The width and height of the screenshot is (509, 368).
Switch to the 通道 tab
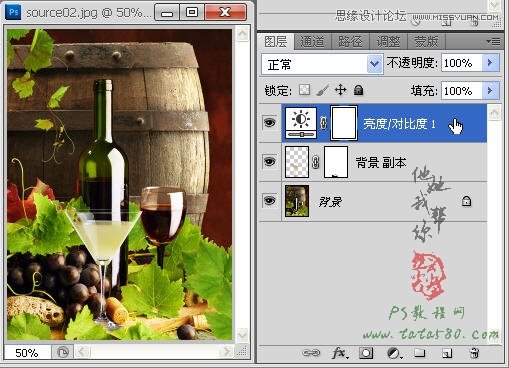coord(312,42)
